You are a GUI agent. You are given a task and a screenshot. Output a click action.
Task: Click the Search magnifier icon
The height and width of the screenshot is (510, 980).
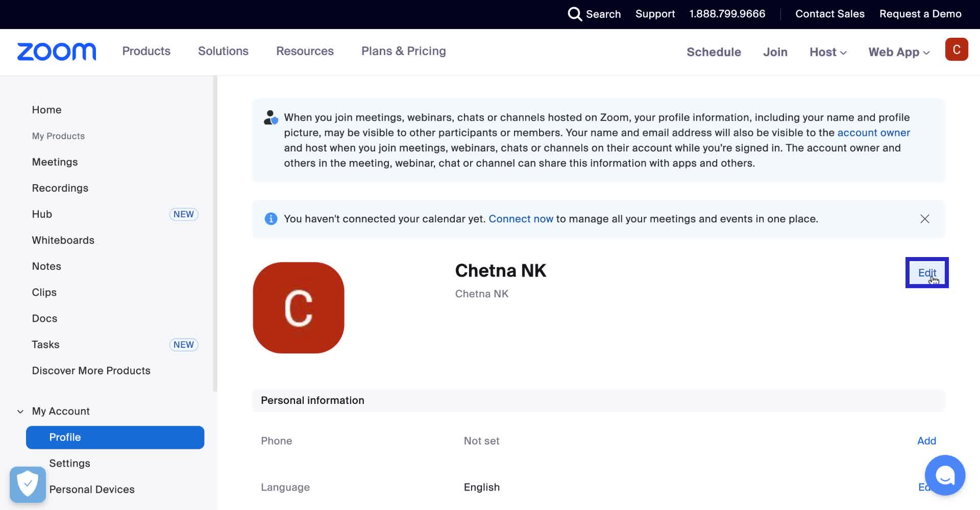(x=575, y=14)
